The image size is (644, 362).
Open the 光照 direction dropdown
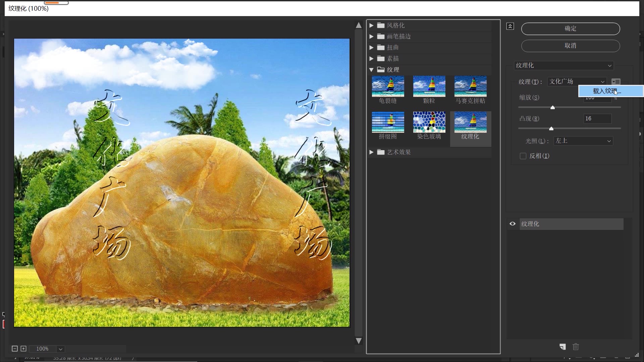point(583,141)
